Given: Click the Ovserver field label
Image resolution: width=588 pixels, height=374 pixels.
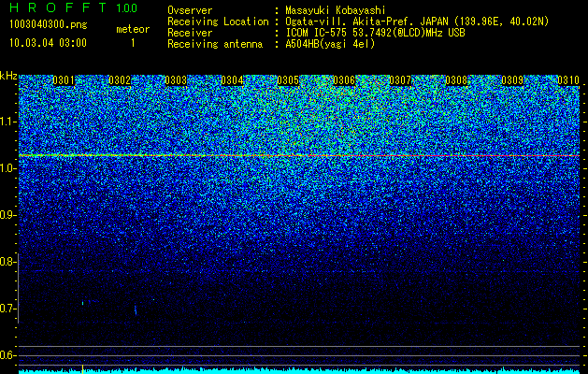Looking at the screenshot, I should point(190,10).
